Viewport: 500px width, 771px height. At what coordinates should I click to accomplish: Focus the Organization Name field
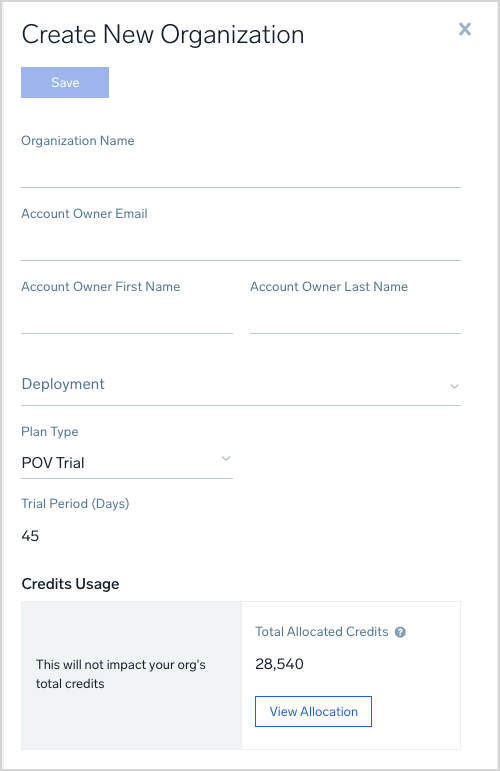coord(241,171)
